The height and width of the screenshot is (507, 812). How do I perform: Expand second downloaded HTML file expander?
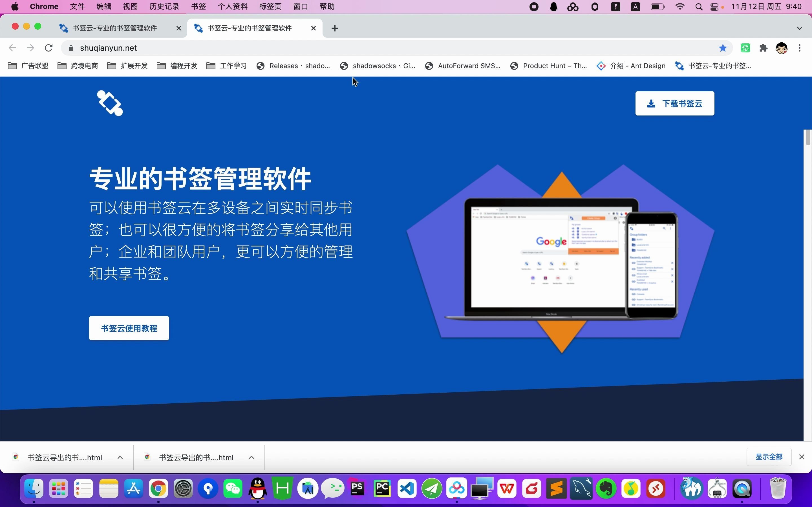[x=251, y=457]
